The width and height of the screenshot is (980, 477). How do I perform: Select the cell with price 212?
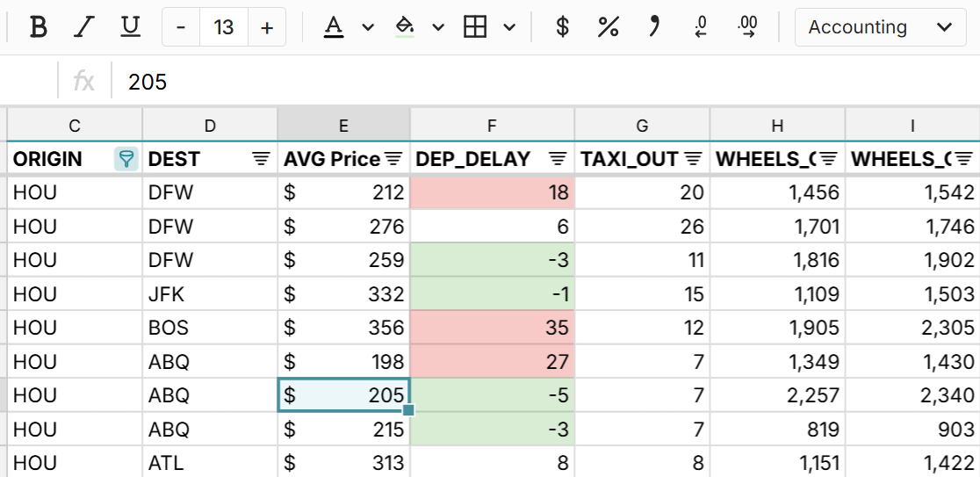[343, 192]
